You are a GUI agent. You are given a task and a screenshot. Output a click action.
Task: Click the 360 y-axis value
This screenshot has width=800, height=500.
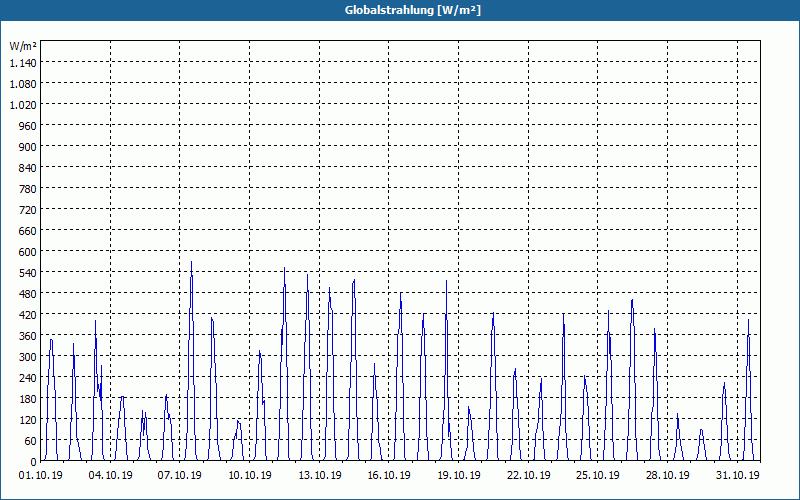tap(28, 336)
